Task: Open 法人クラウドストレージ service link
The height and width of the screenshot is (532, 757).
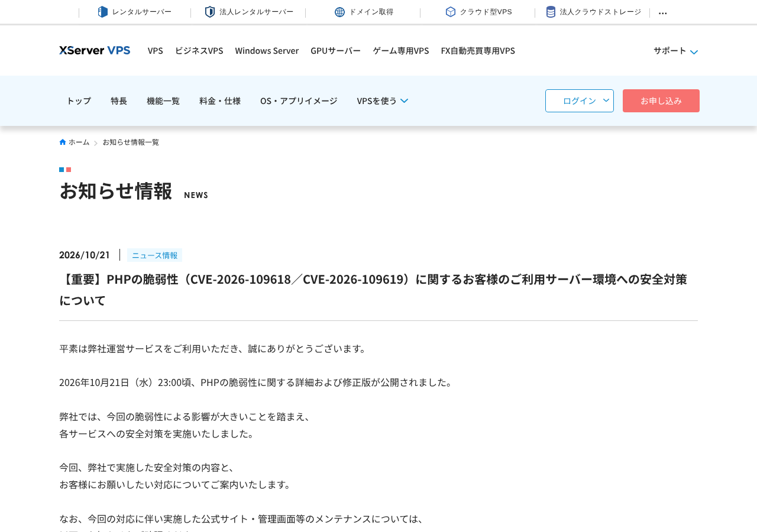Action: tap(594, 12)
